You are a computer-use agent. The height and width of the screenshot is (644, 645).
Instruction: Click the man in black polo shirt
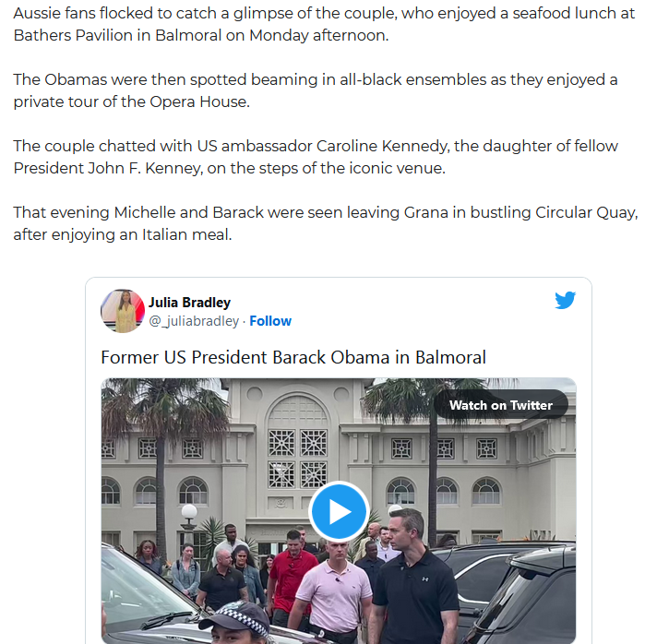click(412, 579)
